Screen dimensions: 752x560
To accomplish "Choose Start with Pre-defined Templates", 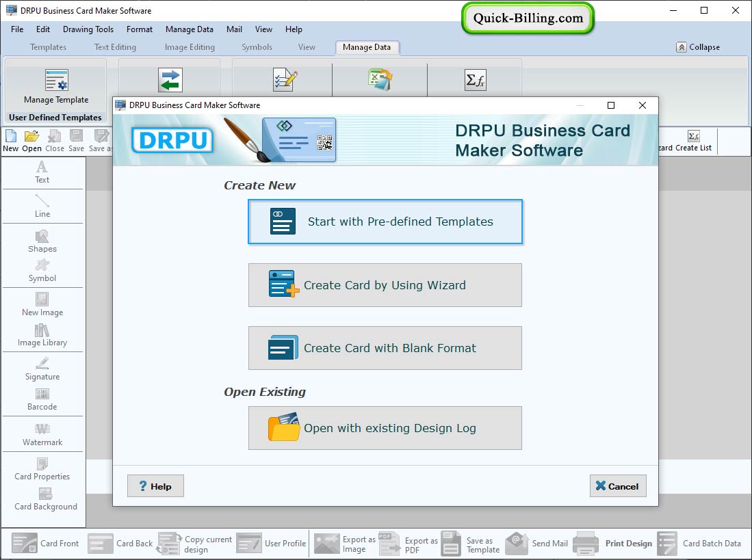I will (385, 222).
